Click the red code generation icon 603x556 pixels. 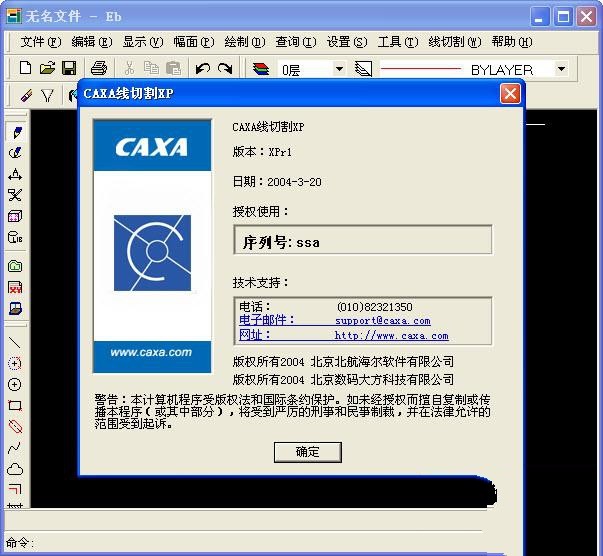15,287
